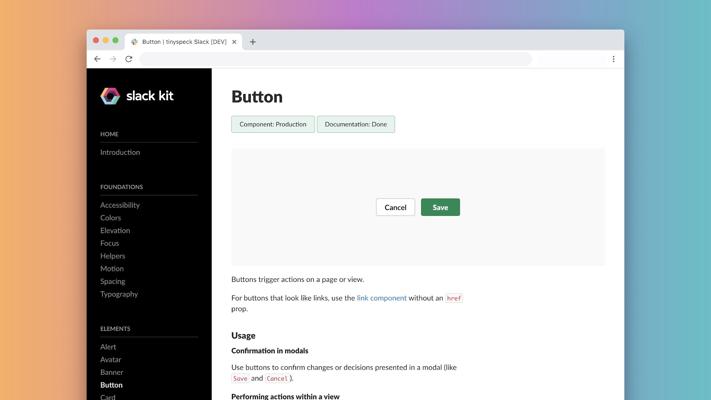Open browser three-dot menu
The image size is (711, 400).
click(614, 59)
